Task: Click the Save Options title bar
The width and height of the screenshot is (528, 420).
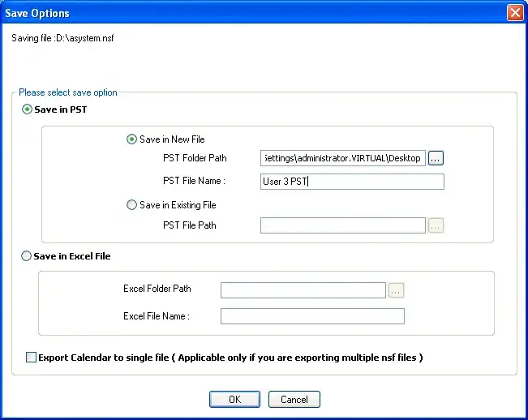Action: [x=243, y=13]
